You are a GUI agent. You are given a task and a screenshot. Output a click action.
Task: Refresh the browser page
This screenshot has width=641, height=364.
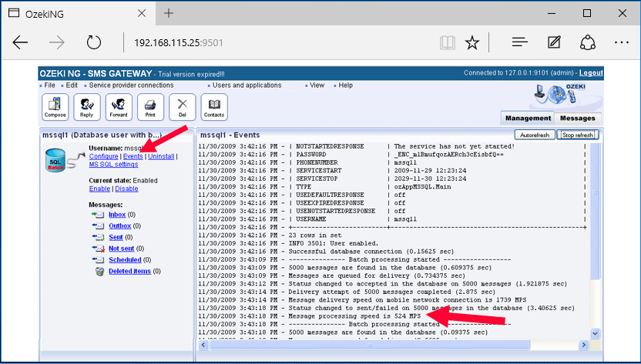94,42
